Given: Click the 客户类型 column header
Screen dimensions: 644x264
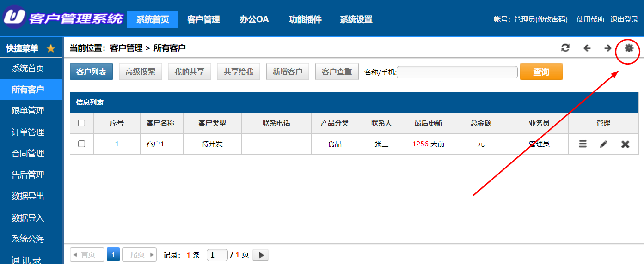Looking at the screenshot, I should [x=212, y=123].
